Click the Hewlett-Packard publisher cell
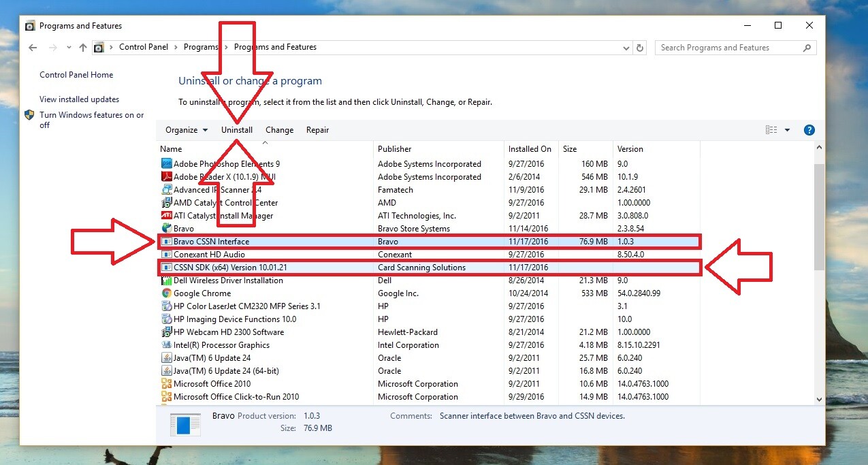Image resolution: width=868 pixels, height=465 pixels. point(408,332)
